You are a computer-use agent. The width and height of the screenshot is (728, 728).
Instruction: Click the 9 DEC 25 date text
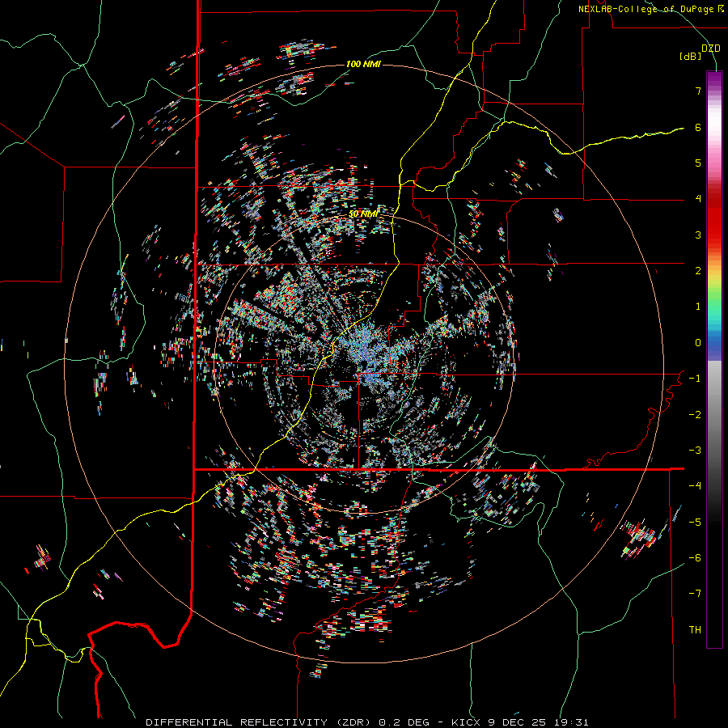tap(516, 722)
